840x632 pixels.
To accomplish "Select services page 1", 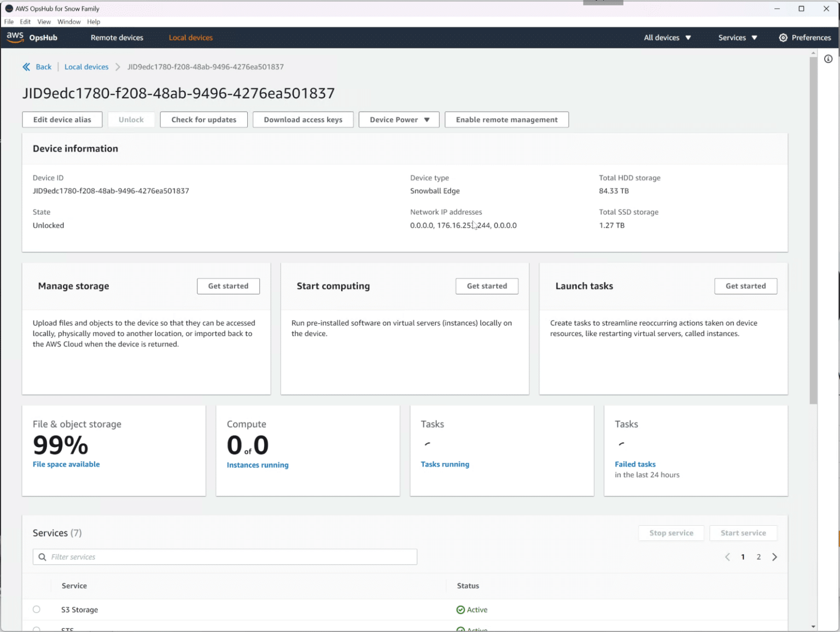I will tap(743, 557).
